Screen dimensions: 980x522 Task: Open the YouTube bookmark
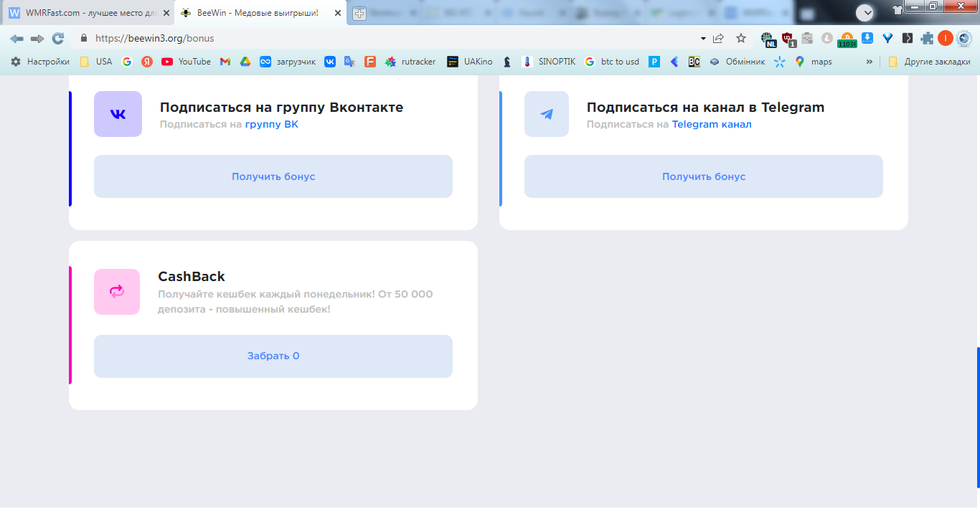pos(187,62)
